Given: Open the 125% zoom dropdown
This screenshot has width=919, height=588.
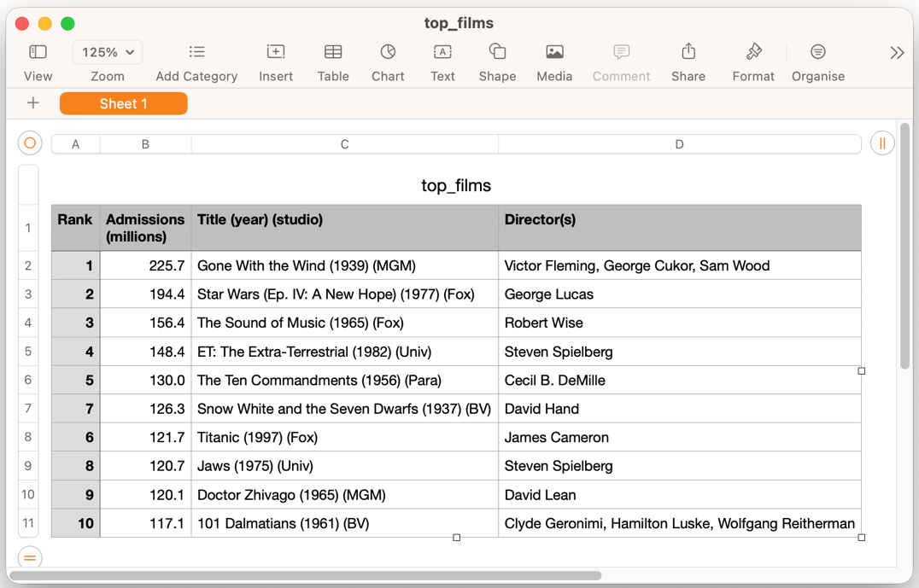Looking at the screenshot, I should 108,52.
